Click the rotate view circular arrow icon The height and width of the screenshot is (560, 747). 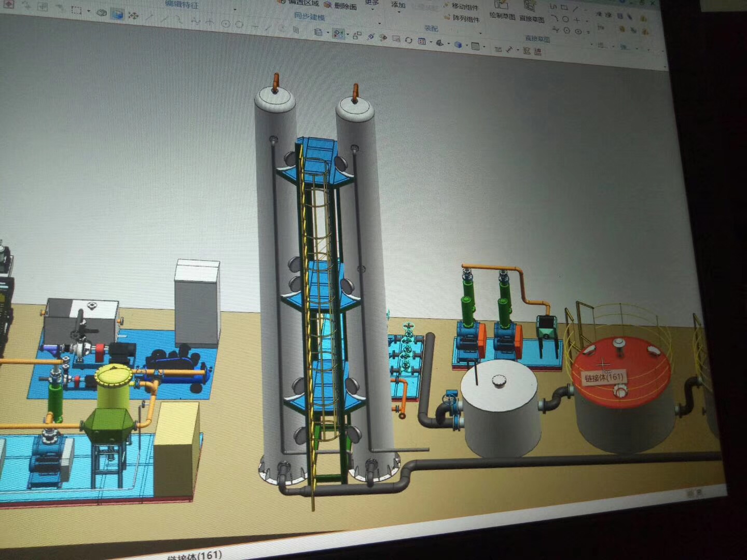(409, 40)
